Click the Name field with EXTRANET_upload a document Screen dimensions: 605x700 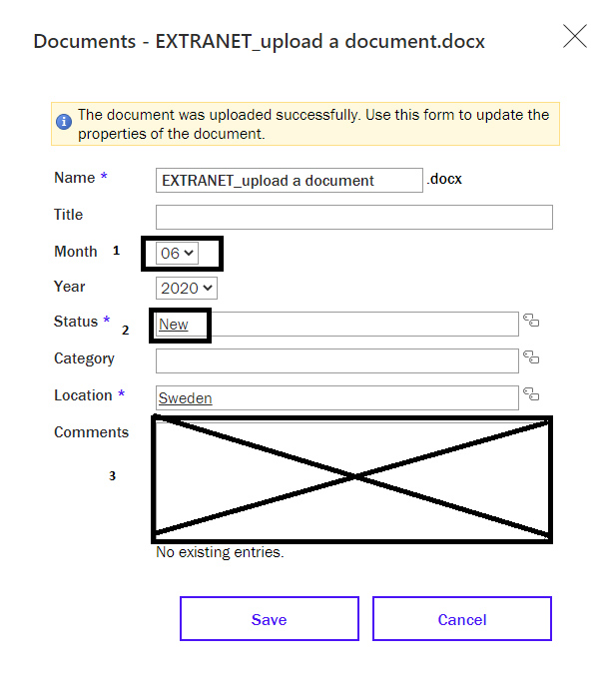[290, 181]
